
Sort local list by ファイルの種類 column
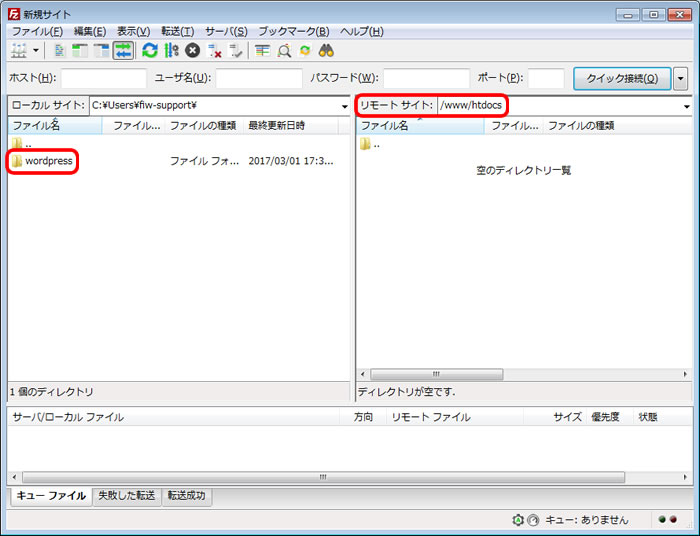pyautogui.click(x=204, y=125)
